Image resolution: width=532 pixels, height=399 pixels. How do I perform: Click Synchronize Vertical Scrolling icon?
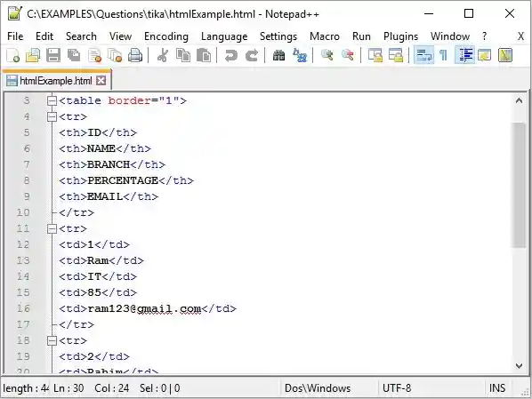(x=375, y=55)
